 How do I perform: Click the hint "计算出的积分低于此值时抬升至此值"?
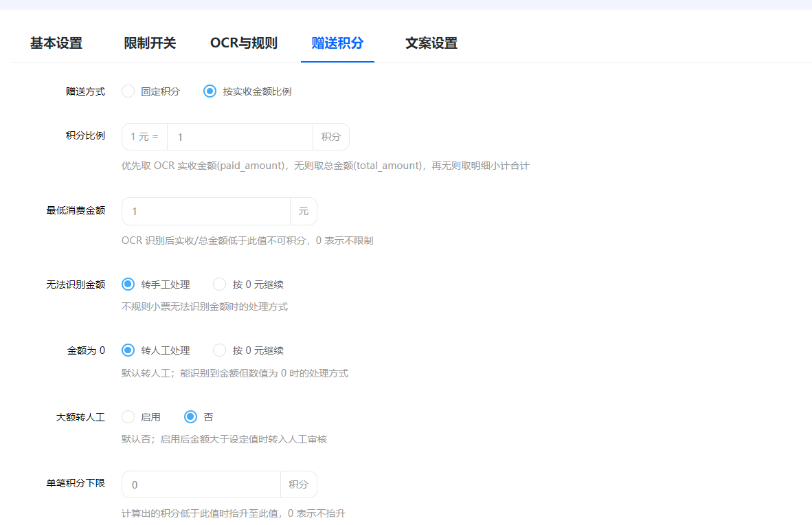[x=202, y=513]
